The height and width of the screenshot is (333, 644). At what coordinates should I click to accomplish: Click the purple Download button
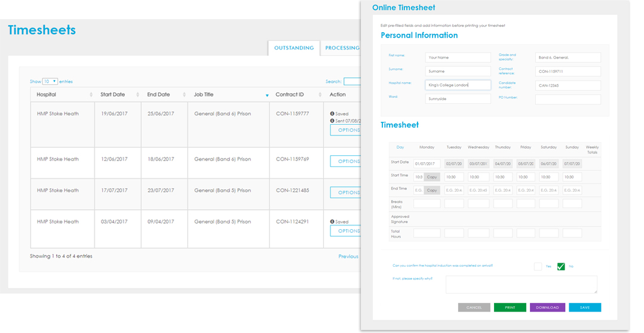click(x=547, y=307)
